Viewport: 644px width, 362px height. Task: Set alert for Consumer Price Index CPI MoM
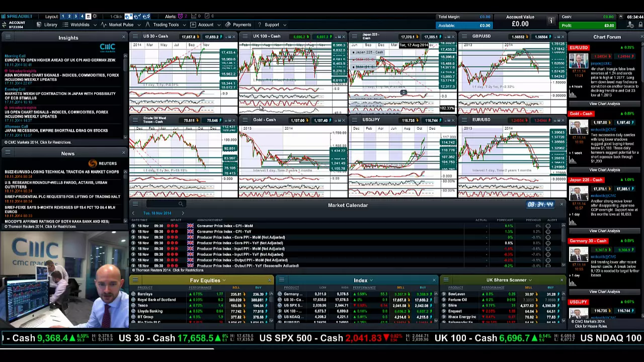coord(548,226)
